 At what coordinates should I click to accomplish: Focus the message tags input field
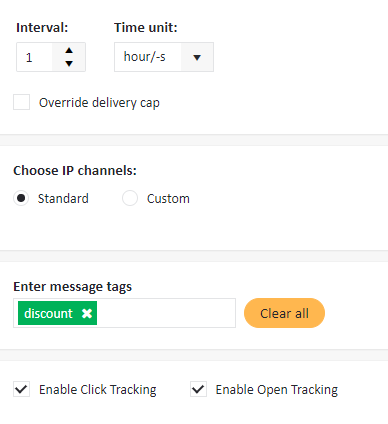click(x=166, y=313)
